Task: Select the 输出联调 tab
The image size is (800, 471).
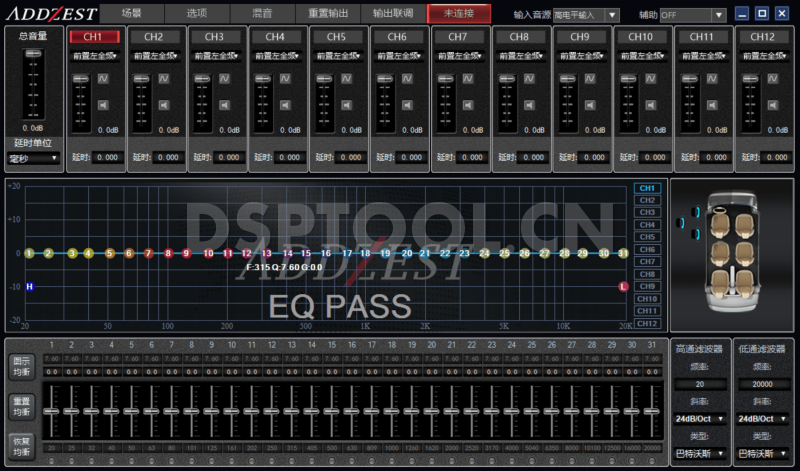Action: pos(393,13)
